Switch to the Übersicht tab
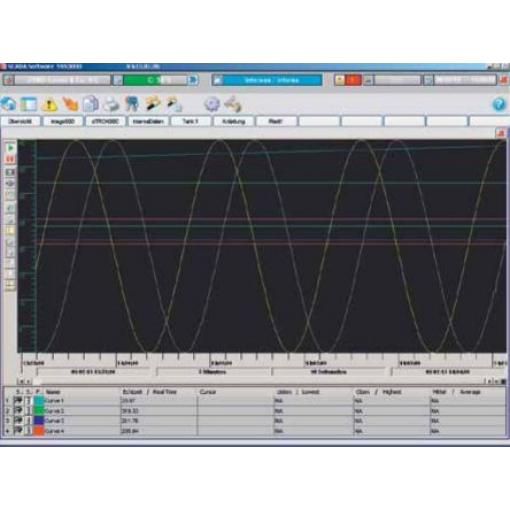Screen dimensions: 510x510 pyautogui.click(x=21, y=121)
